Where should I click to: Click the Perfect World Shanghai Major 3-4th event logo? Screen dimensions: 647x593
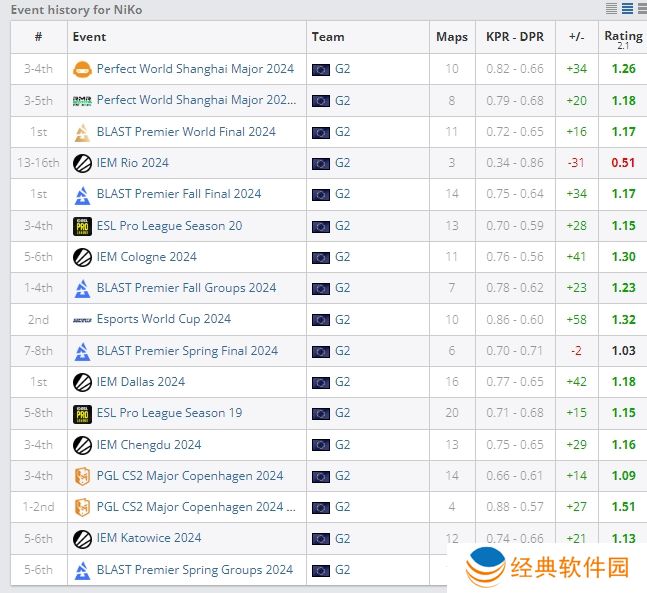point(82,69)
